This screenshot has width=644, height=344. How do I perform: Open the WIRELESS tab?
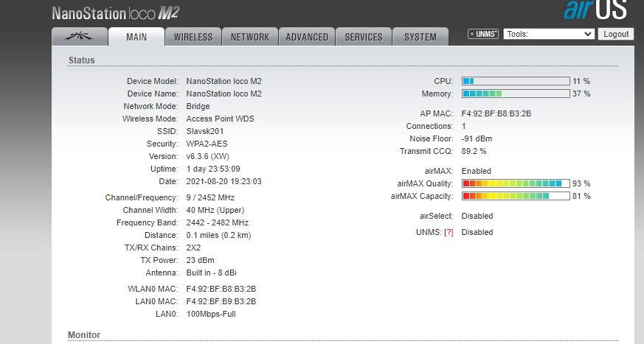[x=193, y=37]
